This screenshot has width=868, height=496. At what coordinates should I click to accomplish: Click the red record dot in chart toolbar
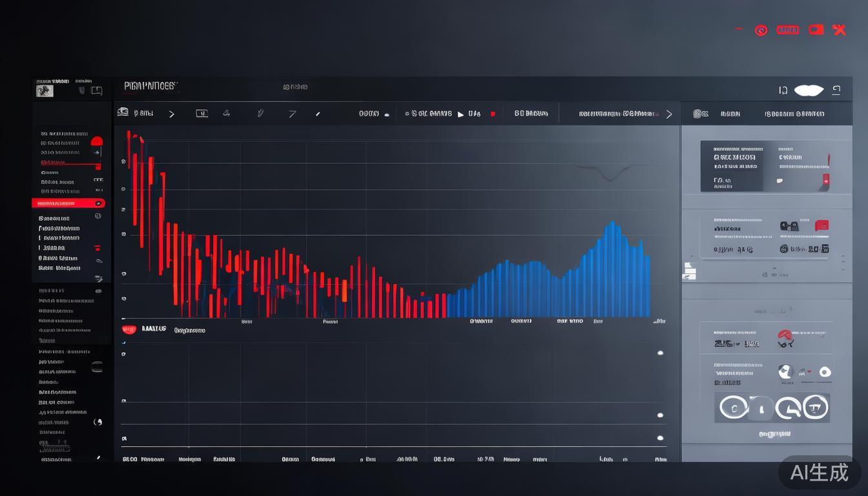point(493,114)
